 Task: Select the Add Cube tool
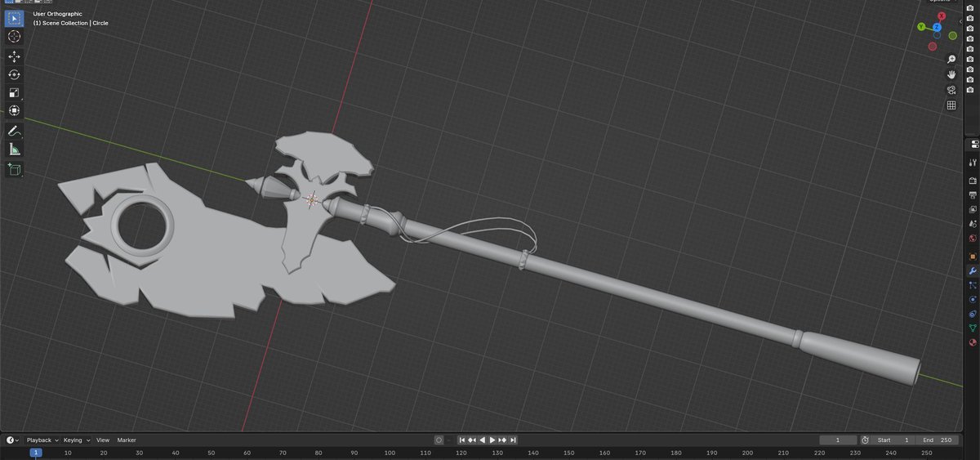(14, 169)
